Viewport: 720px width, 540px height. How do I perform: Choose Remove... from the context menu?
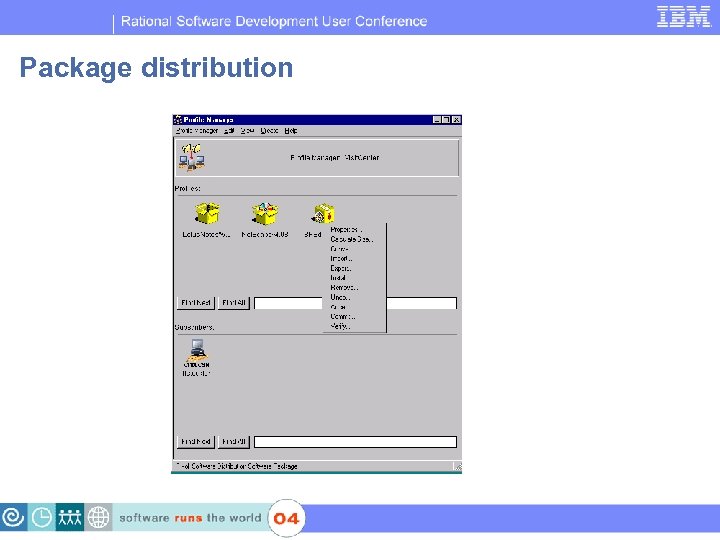pos(344,287)
